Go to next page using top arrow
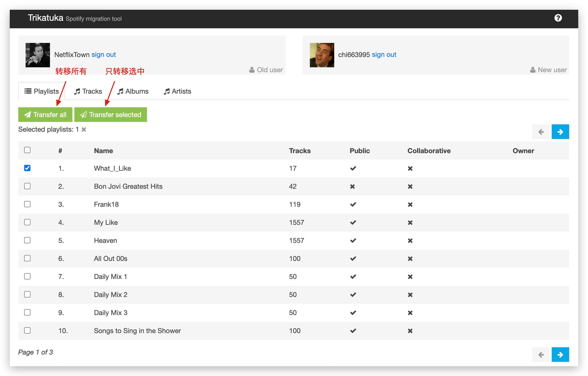 [560, 132]
